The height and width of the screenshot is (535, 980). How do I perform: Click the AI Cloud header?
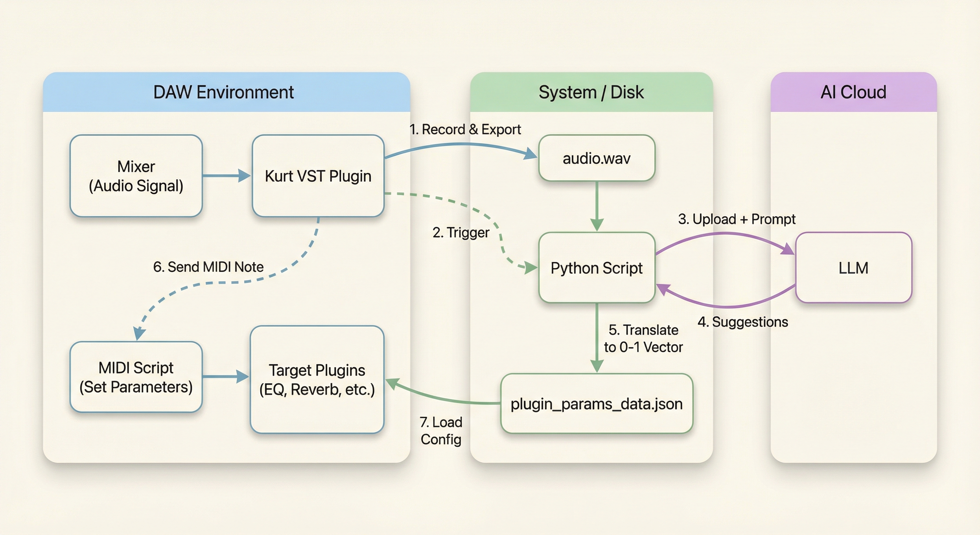(853, 92)
